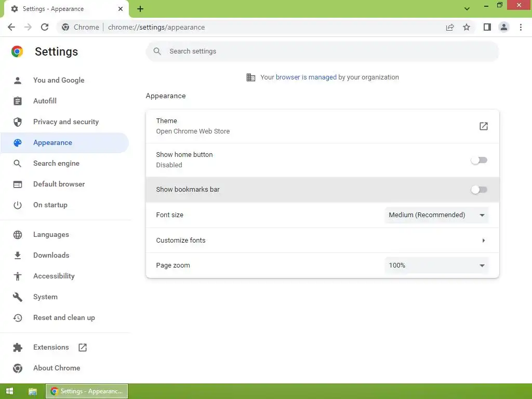Click the Appearance palette icon
The width and height of the screenshot is (532, 399).
[x=18, y=143]
